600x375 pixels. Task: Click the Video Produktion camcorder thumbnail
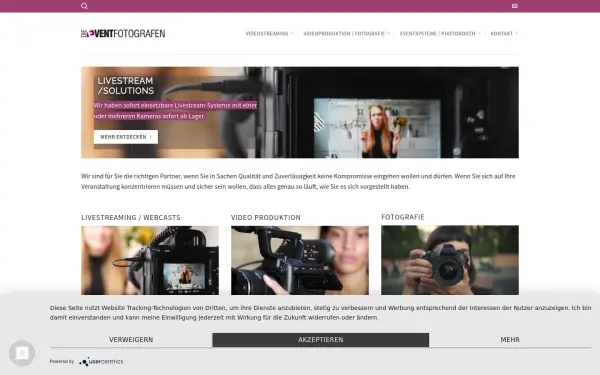click(300, 260)
